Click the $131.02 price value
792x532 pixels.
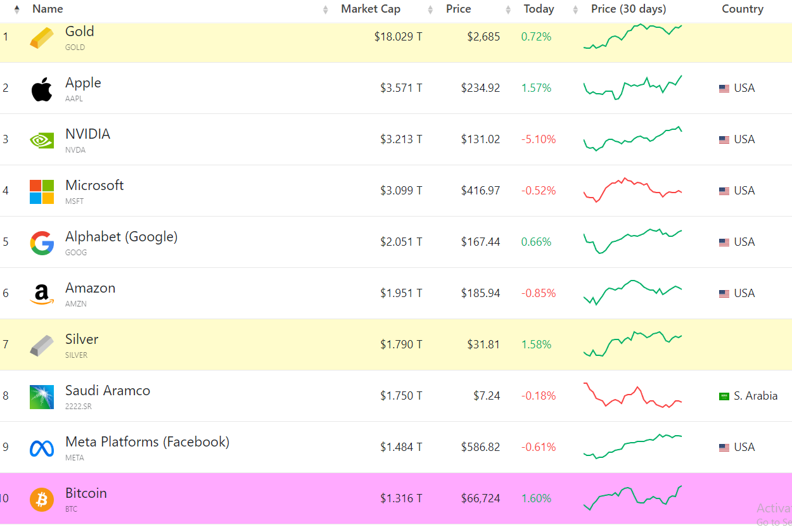pos(480,139)
